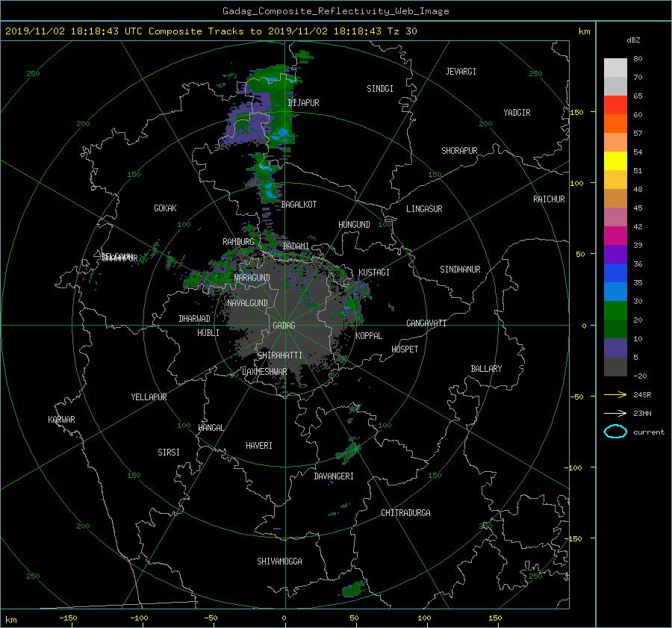Click the YADGIR city label
The height and width of the screenshot is (628, 672).
517,113
